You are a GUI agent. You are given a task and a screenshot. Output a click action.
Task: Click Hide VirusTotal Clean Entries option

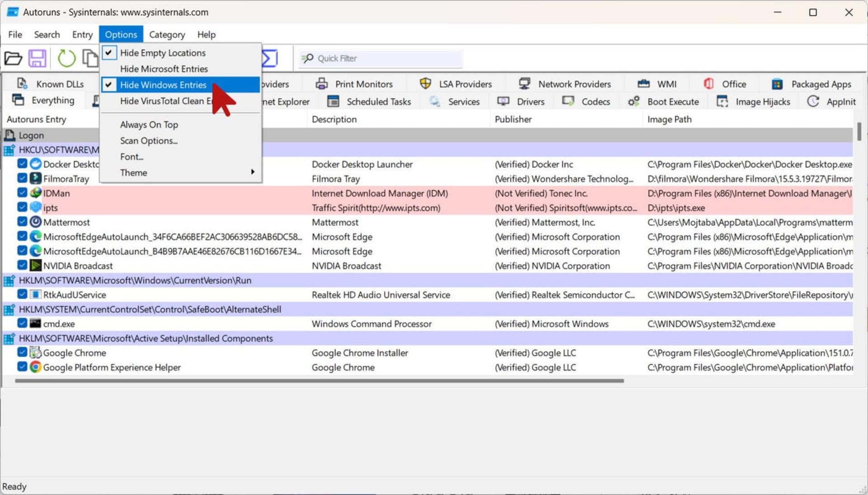pos(180,101)
